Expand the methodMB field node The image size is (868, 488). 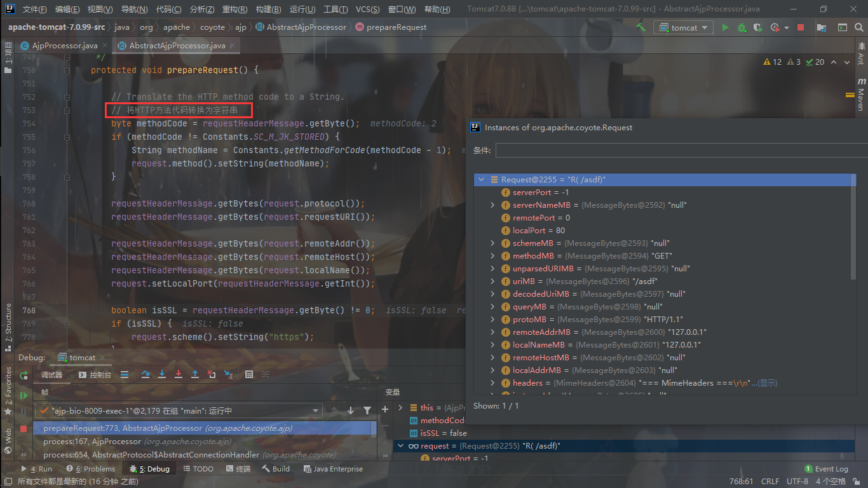(493, 256)
